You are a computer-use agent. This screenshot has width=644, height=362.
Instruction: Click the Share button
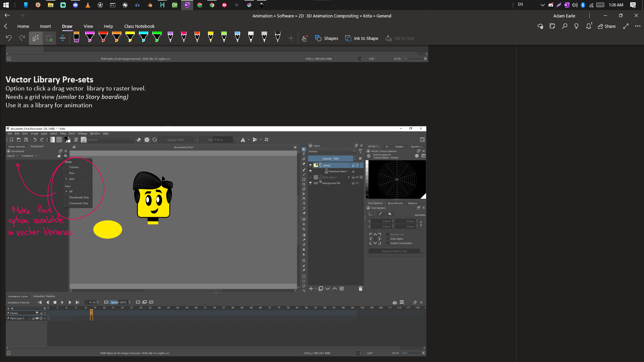pos(607,26)
